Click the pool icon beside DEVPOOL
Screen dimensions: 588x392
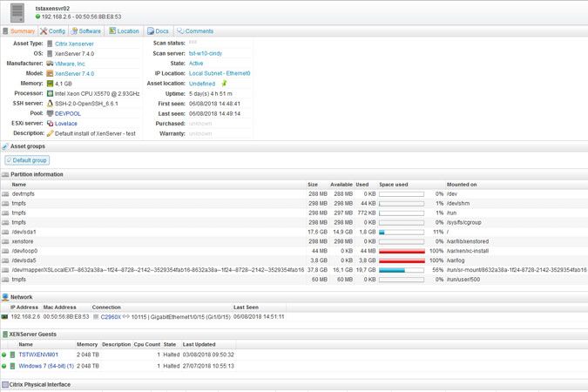click(50, 113)
